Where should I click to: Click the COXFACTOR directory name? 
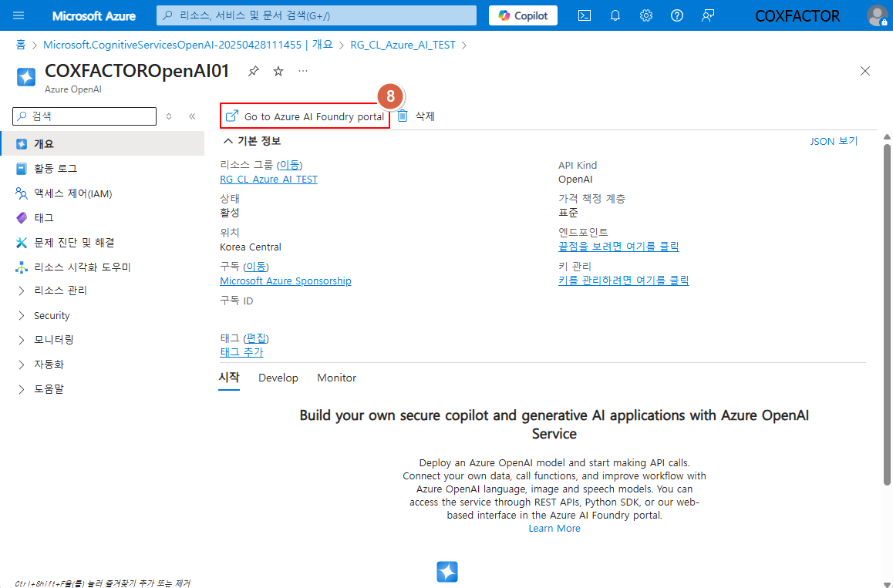coord(797,16)
